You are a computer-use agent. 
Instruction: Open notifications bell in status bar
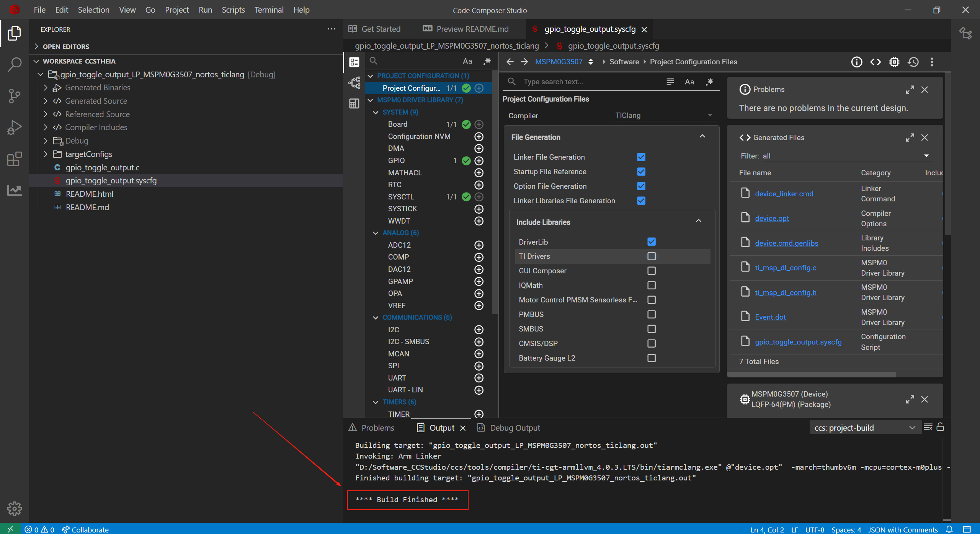tap(949, 529)
